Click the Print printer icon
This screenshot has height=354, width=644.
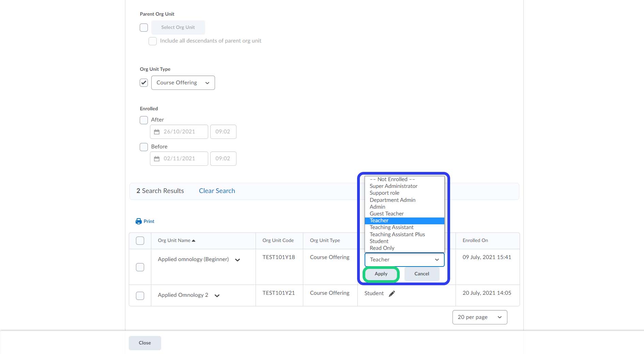click(139, 221)
